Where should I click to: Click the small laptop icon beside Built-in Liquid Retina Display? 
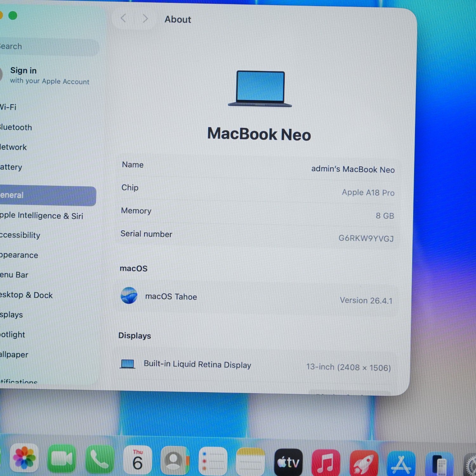point(128,364)
